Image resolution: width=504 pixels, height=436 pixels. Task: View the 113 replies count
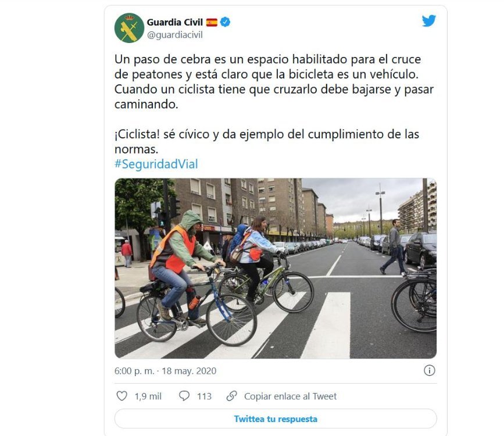coord(204,396)
